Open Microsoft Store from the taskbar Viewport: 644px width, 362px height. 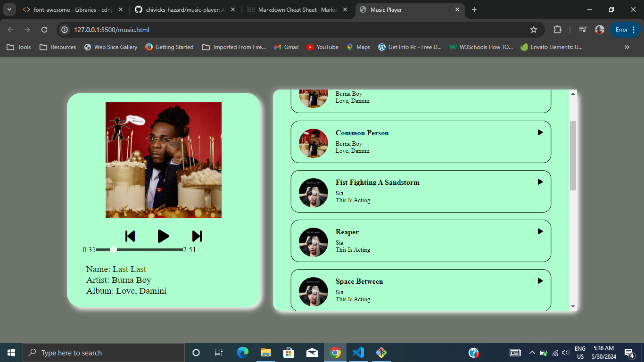[x=289, y=353]
